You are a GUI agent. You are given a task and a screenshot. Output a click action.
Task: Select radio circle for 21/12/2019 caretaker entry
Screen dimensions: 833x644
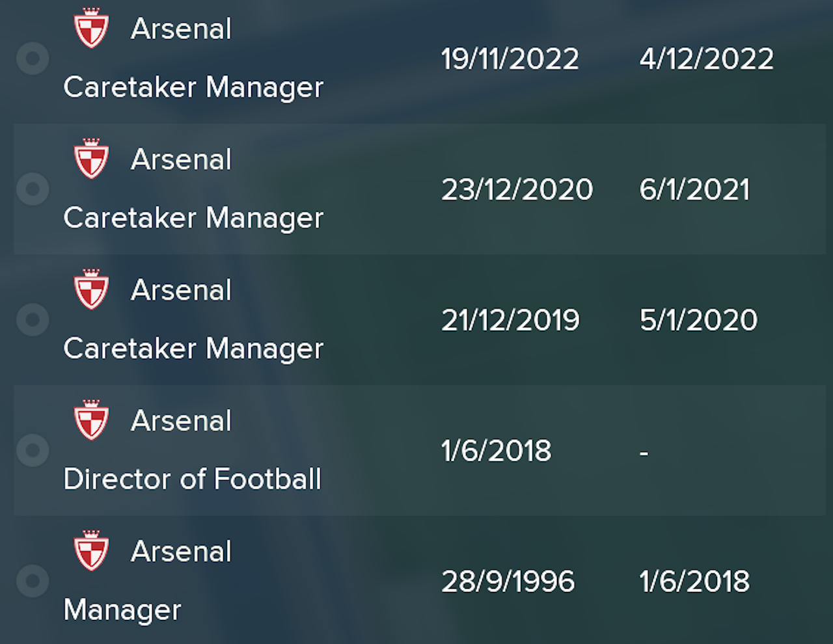[x=33, y=320]
